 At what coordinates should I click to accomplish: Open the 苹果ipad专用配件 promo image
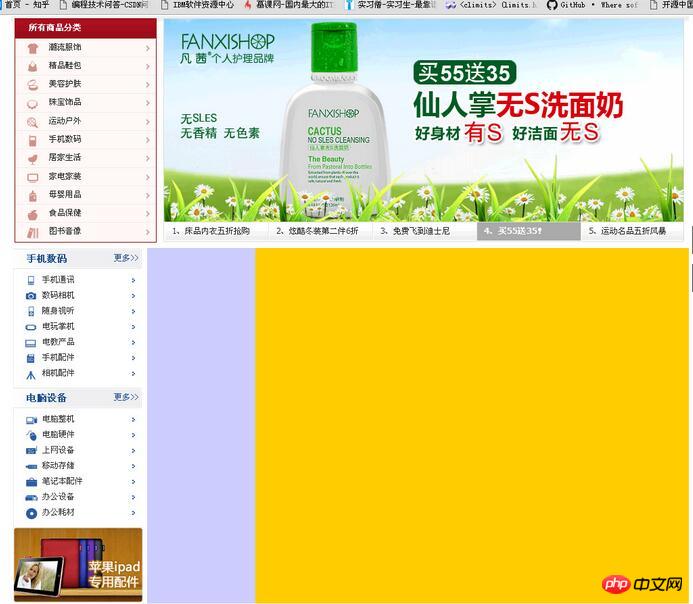pyautogui.click(x=78, y=565)
